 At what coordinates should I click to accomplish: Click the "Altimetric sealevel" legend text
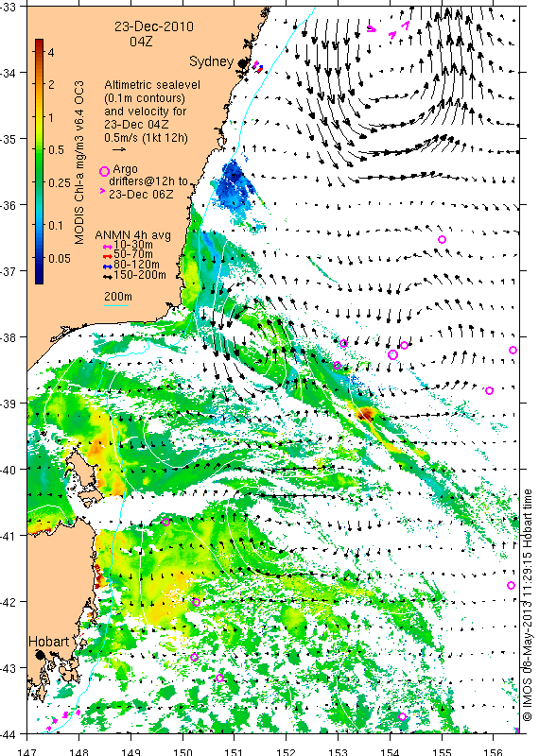(152, 85)
